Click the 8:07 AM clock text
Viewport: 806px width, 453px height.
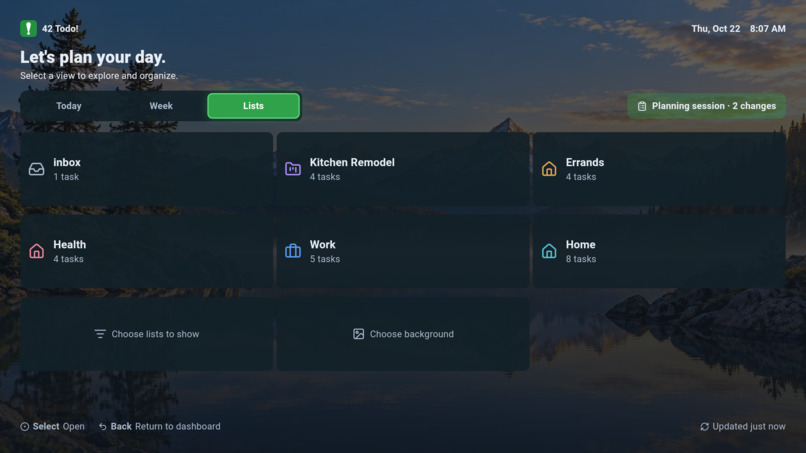pyautogui.click(x=767, y=29)
